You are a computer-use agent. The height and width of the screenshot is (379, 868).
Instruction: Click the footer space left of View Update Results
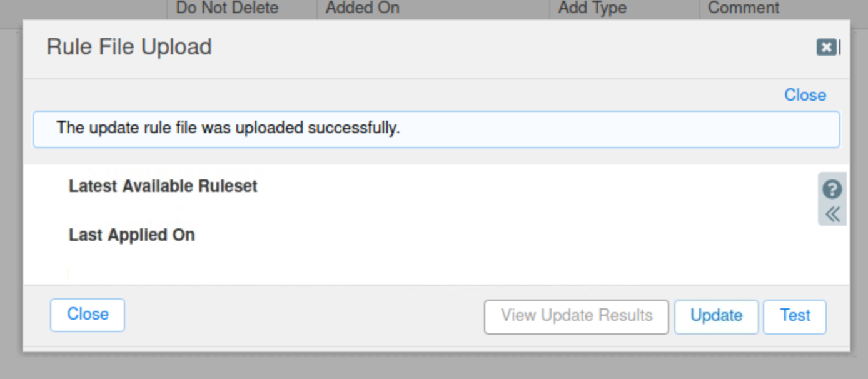pos(300,316)
